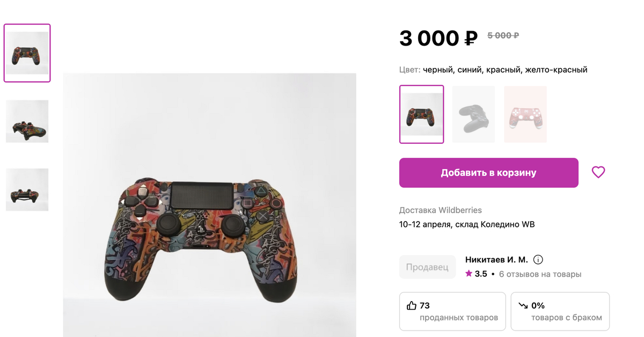This screenshot has height=337, width=644.
Task: Open seller Никитаев И. М. profile
Action: [x=496, y=260]
